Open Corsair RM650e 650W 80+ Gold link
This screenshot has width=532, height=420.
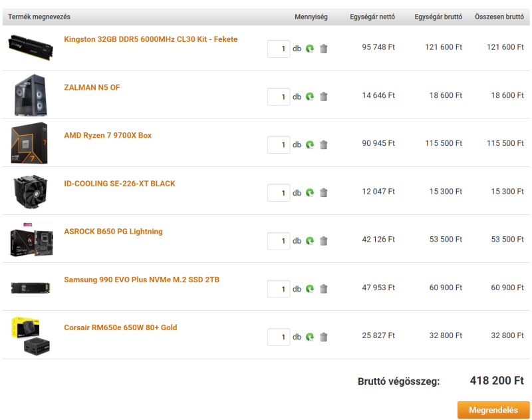click(x=120, y=327)
